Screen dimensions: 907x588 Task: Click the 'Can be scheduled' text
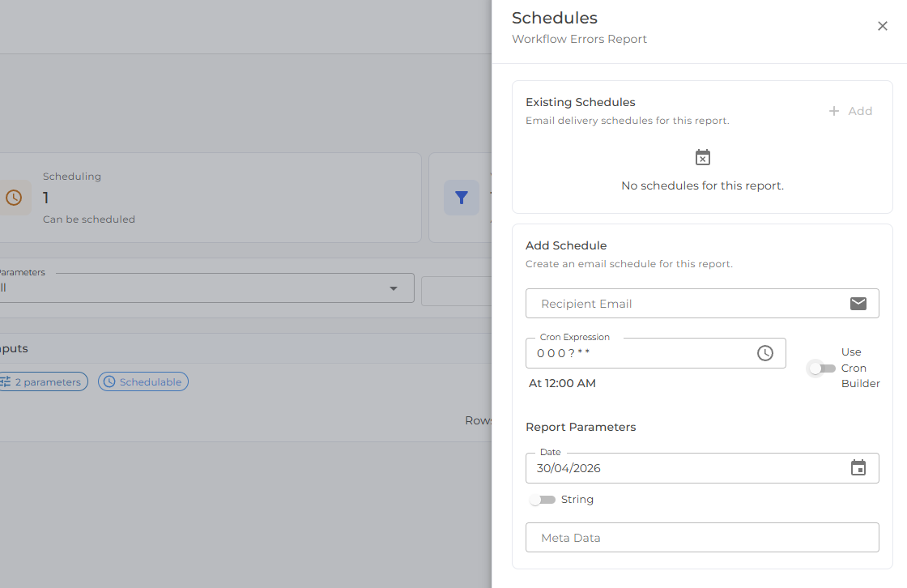coord(89,219)
